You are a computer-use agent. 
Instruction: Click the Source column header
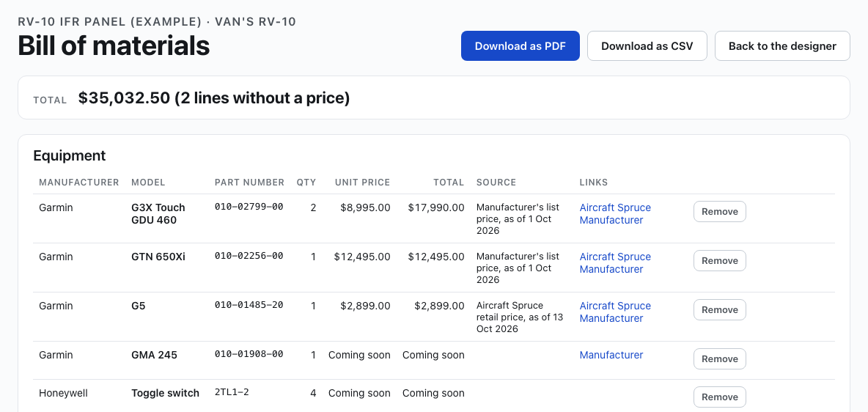point(496,183)
